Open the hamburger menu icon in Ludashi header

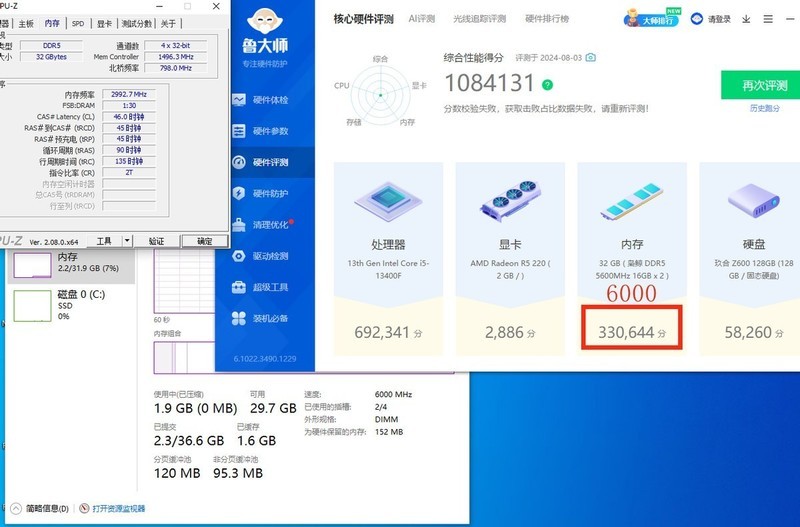pos(768,19)
